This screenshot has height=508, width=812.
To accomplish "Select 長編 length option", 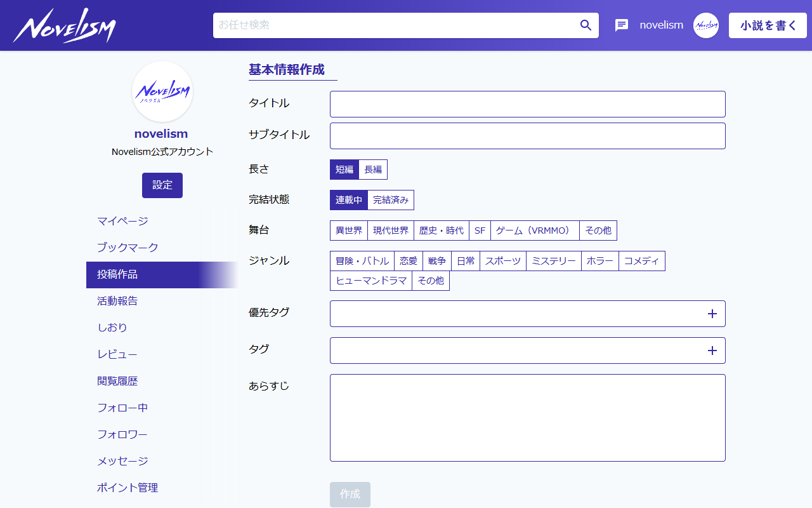I will pyautogui.click(x=373, y=170).
